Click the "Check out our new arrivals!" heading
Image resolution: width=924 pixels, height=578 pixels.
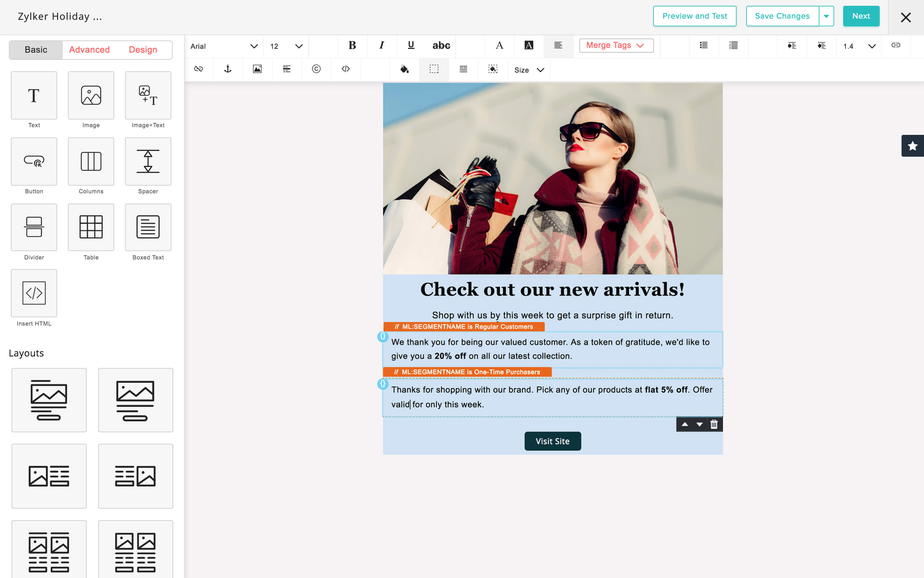coord(552,289)
